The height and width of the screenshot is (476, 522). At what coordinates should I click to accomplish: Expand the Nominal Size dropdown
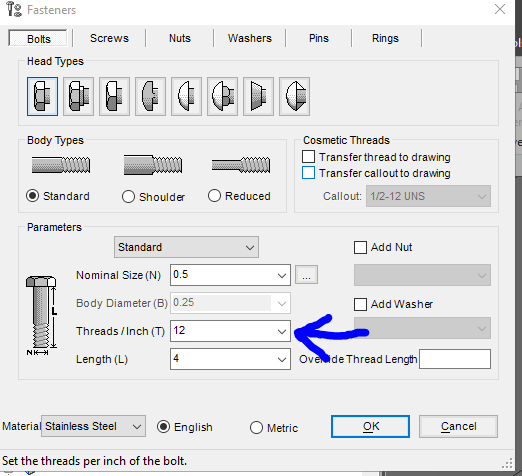pos(282,276)
